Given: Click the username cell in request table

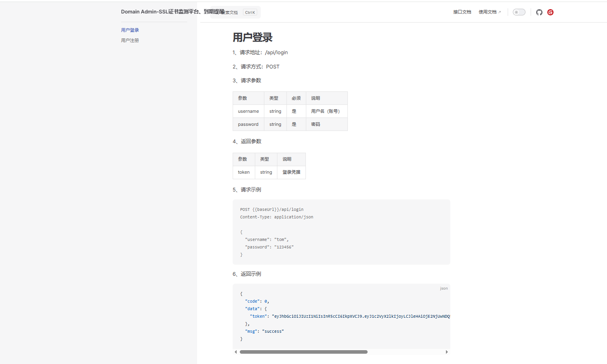Looking at the screenshot, I should coord(248,111).
